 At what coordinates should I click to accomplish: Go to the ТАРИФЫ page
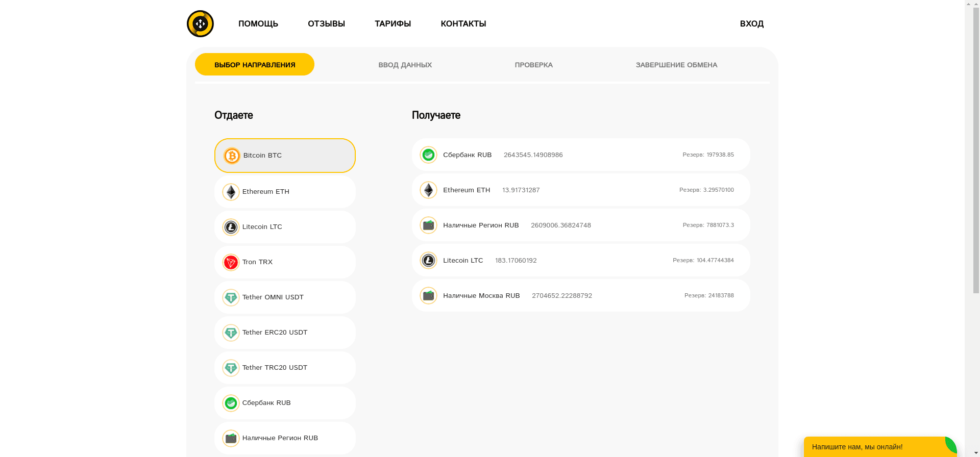pyautogui.click(x=393, y=24)
